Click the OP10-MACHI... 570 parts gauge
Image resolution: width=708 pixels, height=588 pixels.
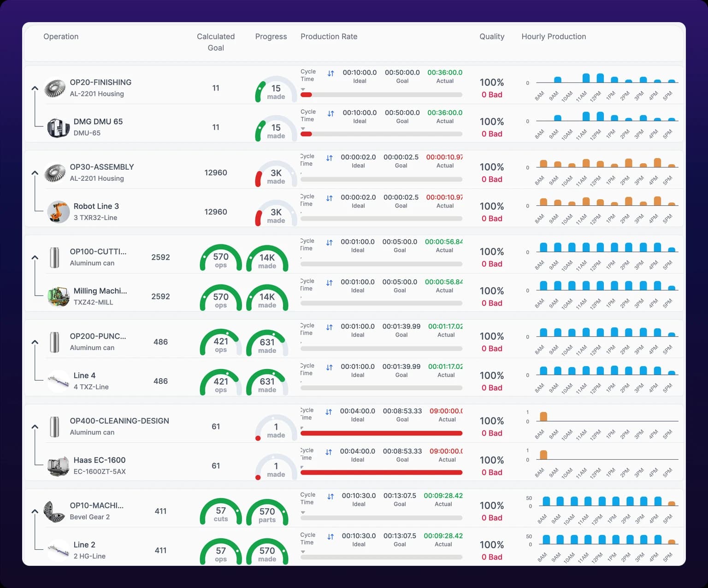pos(267,512)
